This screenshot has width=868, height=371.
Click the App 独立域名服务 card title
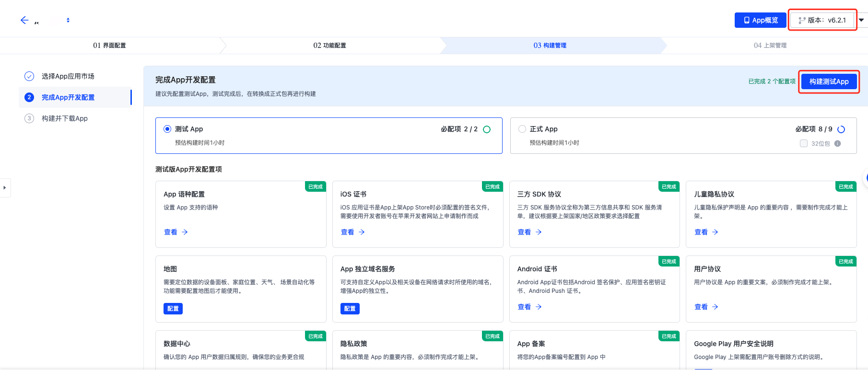368,269
